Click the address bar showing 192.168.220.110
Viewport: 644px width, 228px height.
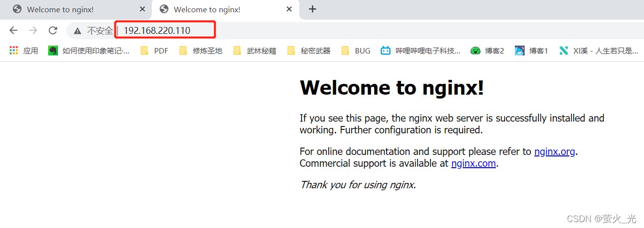click(x=157, y=30)
